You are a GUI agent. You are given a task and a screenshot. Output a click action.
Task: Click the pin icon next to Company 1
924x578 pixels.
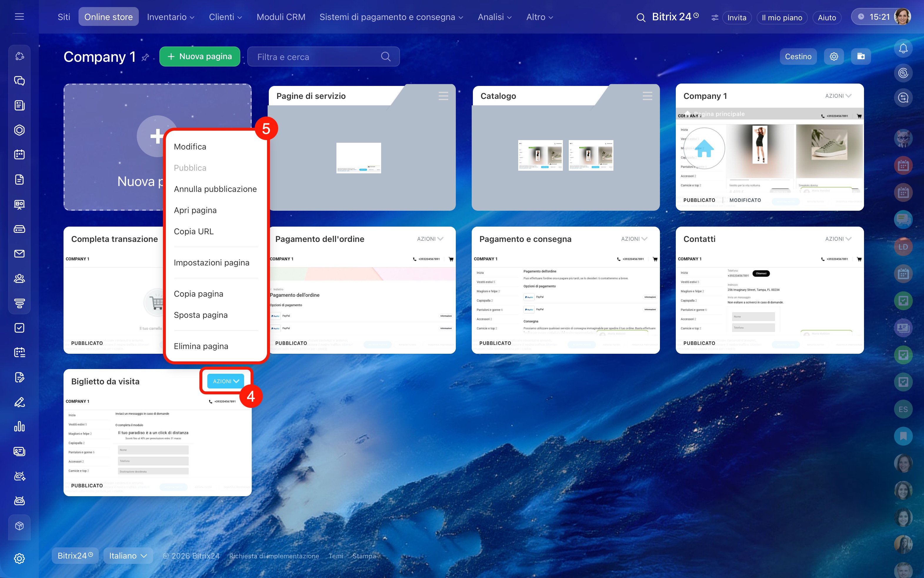[x=145, y=57]
